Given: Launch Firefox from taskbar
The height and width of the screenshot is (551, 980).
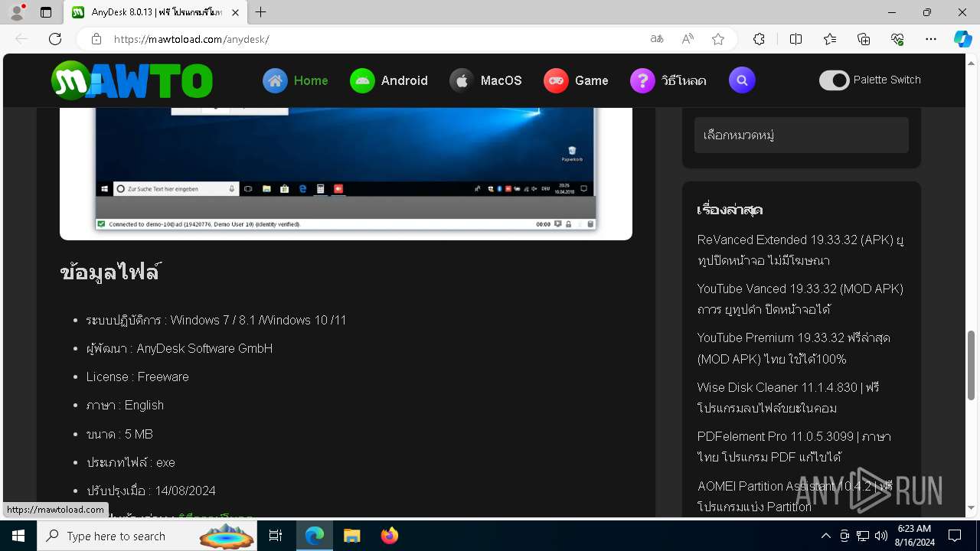Looking at the screenshot, I should pos(390,536).
